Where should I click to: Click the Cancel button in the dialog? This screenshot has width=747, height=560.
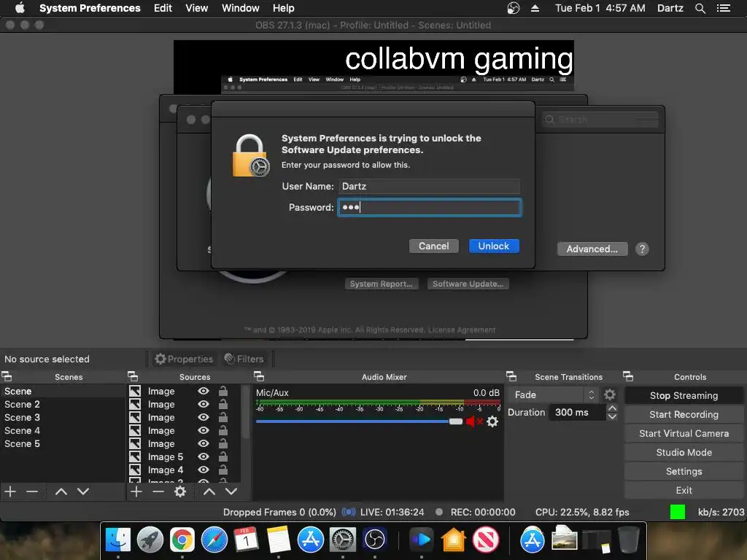coord(433,246)
